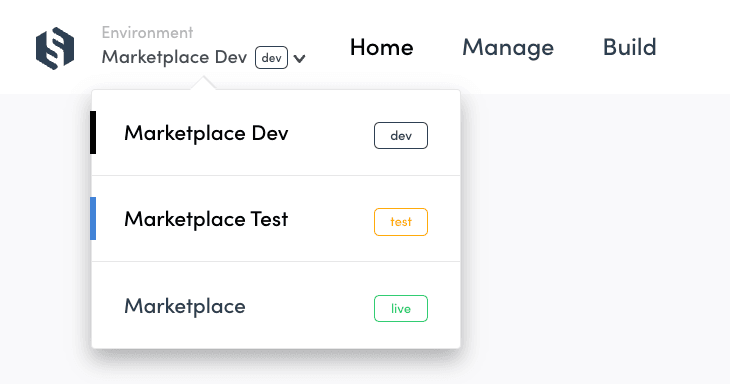
Task: Select Marketplace Dev environment
Action: point(276,133)
